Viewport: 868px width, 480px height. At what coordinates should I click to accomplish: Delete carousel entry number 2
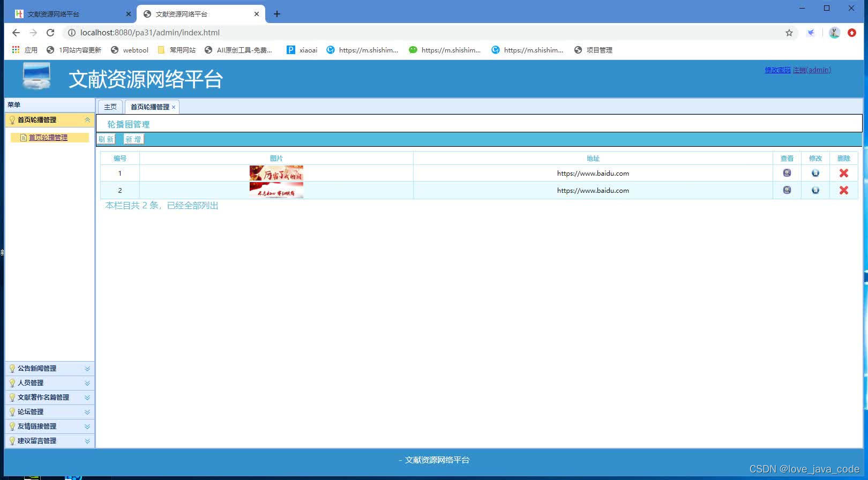point(843,190)
